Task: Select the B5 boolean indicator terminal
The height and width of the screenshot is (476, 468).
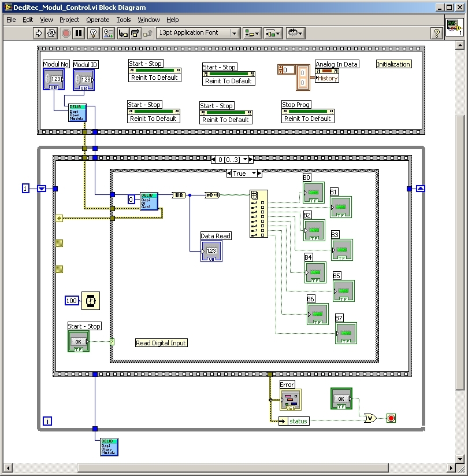Action: (344, 291)
